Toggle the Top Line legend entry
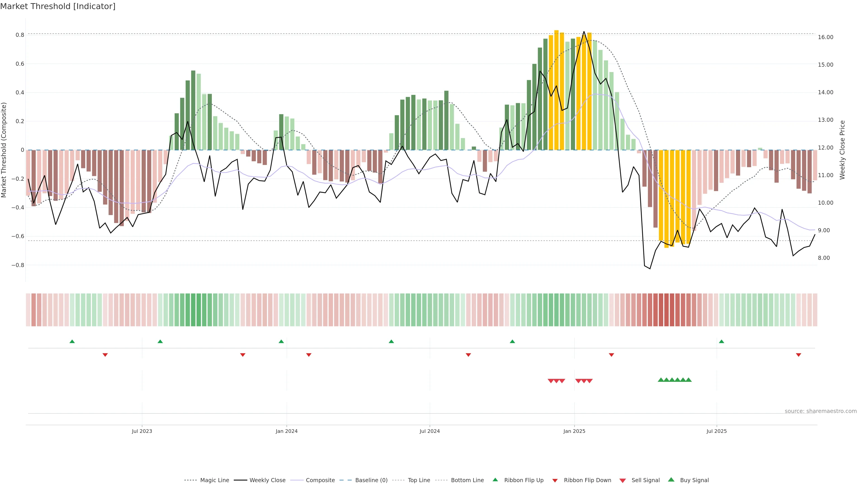The height and width of the screenshot is (488, 868). (419, 480)
